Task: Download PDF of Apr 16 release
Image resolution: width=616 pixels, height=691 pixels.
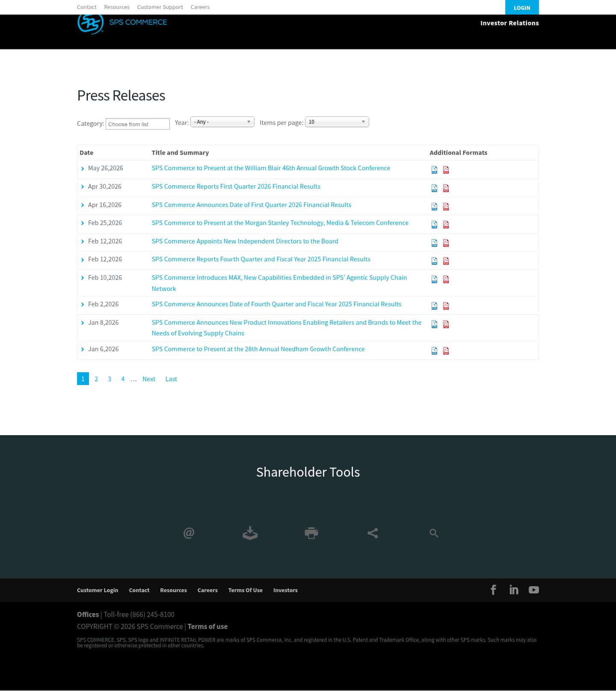Action: pyautogui.click(x=446, y=207)
